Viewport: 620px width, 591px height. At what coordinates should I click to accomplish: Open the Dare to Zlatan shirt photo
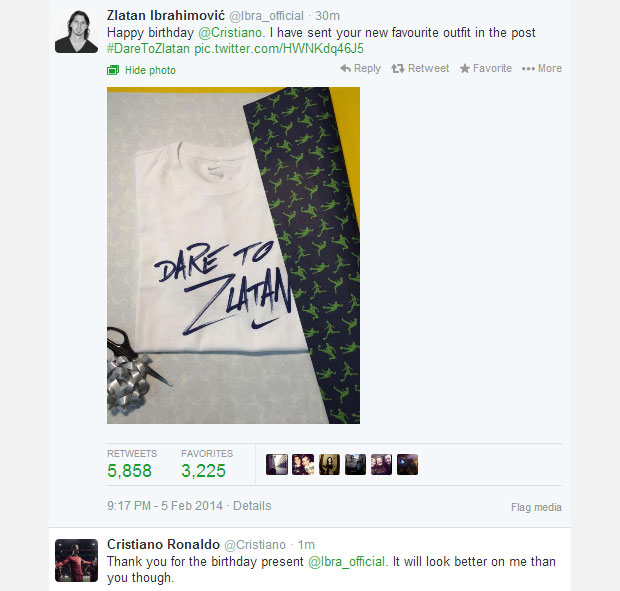point(233,255)
